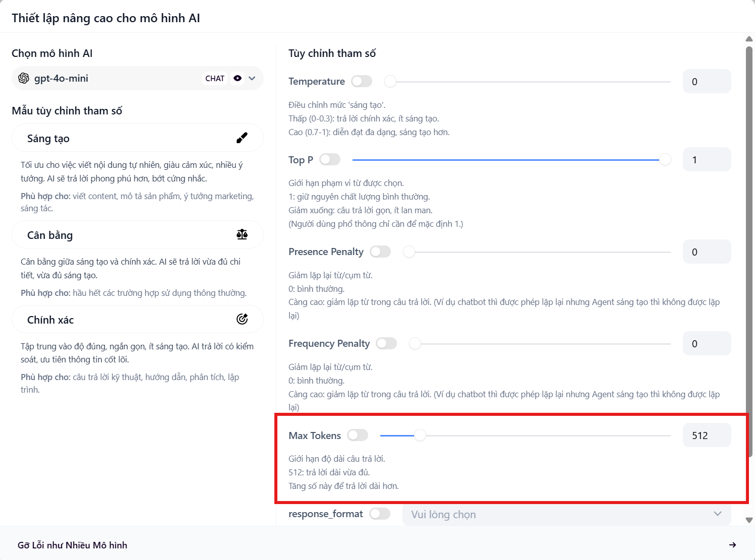Enable the Temperature toggle

click(362, 81)
